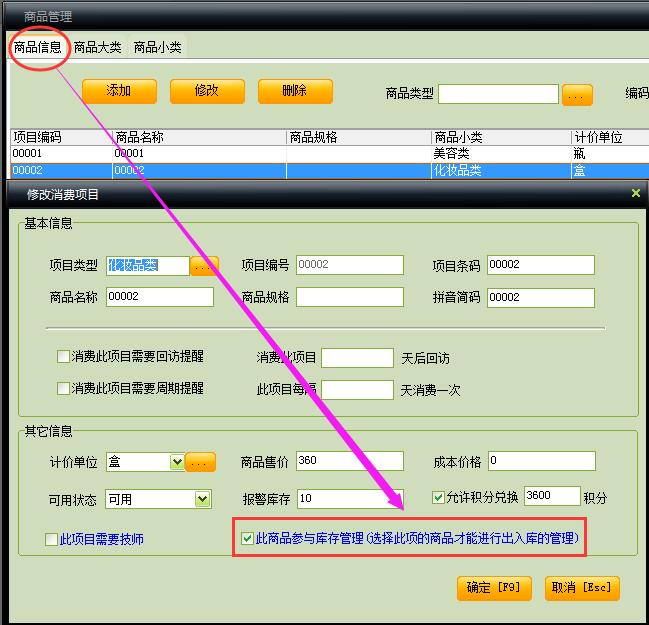Image resolution: width=649 pixels, height=625 pixels.
Task: Click the 项目编号 field
Action: point(350,265)
